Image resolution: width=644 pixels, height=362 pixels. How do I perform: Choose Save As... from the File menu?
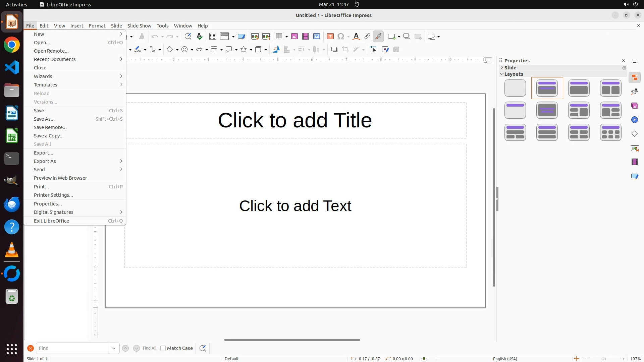[x=44, y=119]
